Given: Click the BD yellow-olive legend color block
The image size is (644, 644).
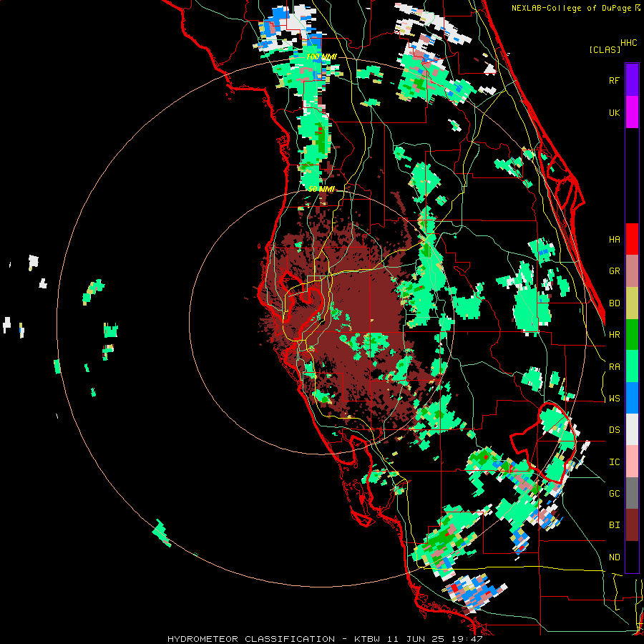Looking at the screenshot, I should pos(632,303).
